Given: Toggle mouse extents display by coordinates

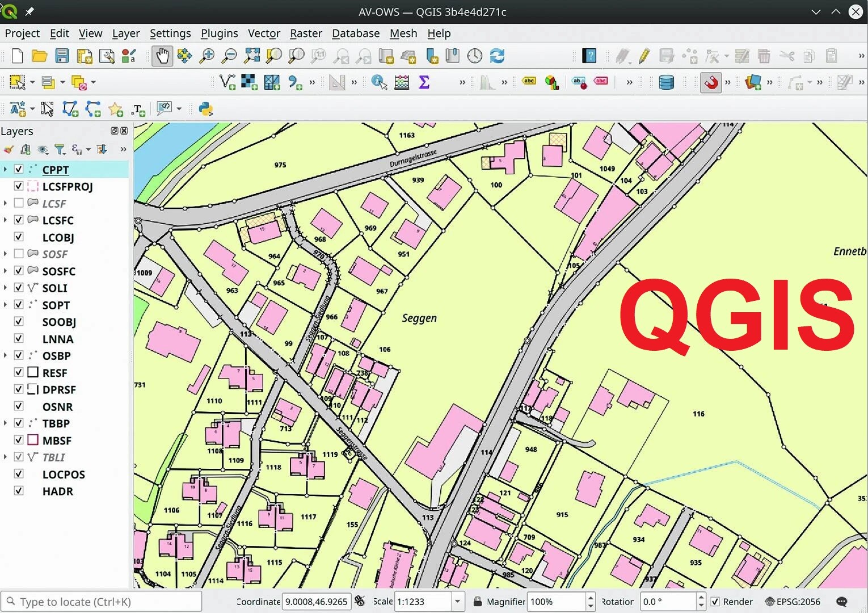Looking at the screenshot, I should point(360,601).
